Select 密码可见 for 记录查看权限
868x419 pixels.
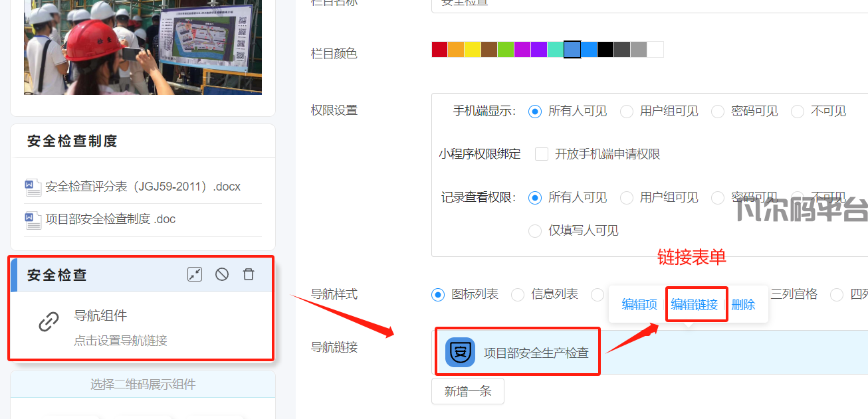pos(718,197)
